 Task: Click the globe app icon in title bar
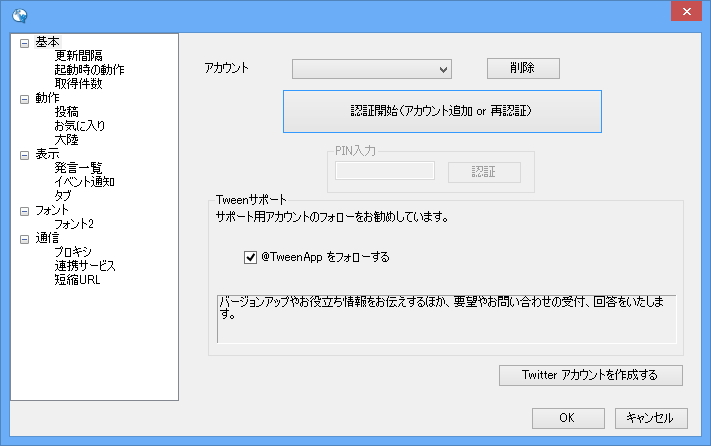(19, 16)
